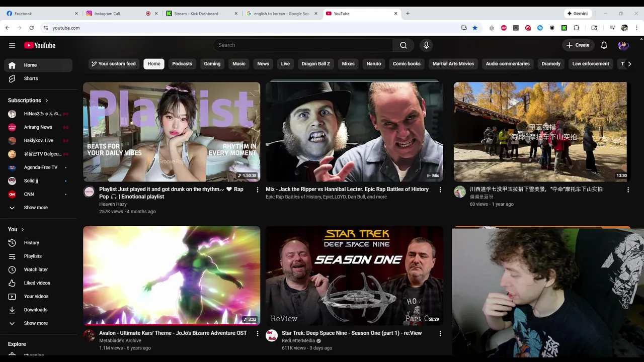Open a new browser tab
Viewport: 644px width, 362px height.
pos(408,14)
